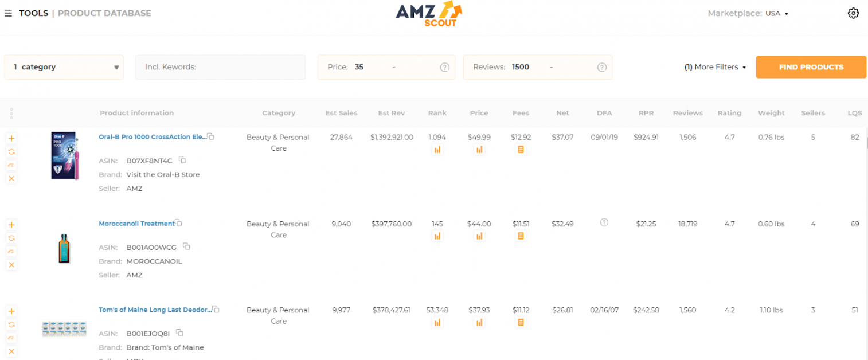Viewport: 868px width, 360px height.
Task: Copy the Oral-B product title
Action: tap(211, 136)
